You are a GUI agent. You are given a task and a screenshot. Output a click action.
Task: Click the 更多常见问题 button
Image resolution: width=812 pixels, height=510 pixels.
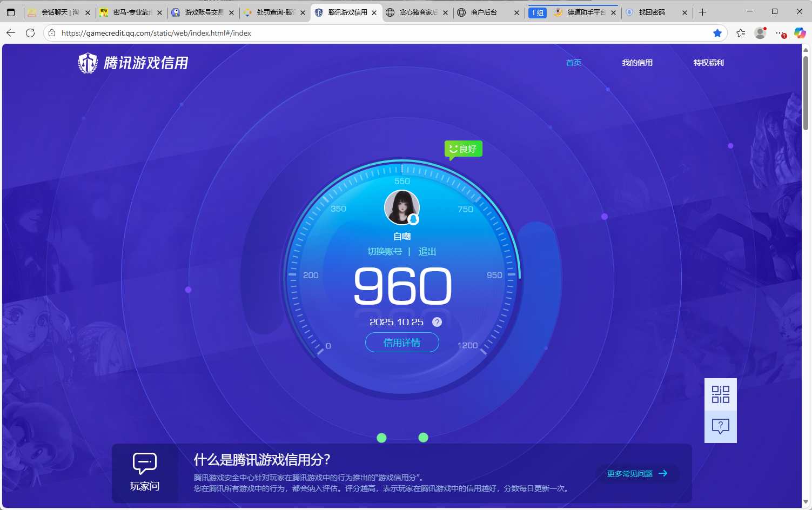point(637,474)
